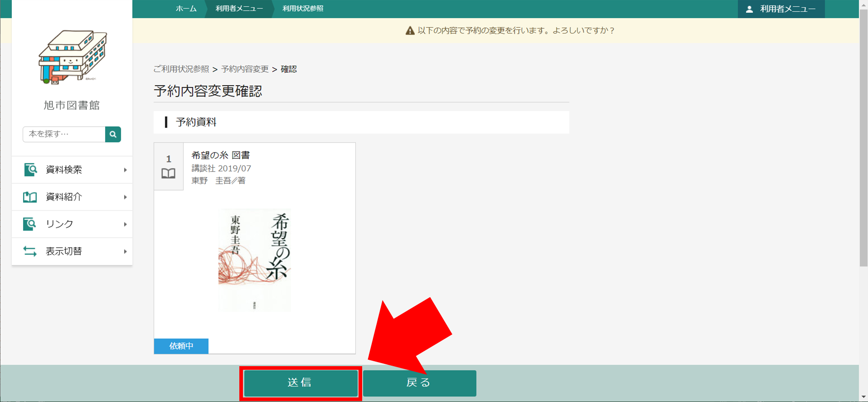The height and width of the screenshot is (402, 868).
Task: Expand the 資料検索 submenu arrow
Action: [x=125, y=170]
